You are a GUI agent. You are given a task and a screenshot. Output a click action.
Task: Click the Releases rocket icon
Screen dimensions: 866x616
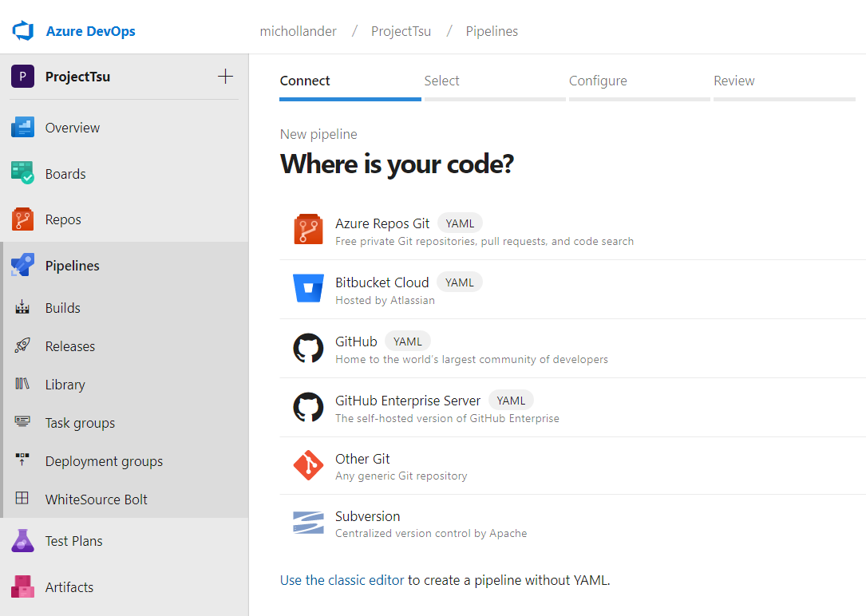pyautogui.click(x=22, y=346)
